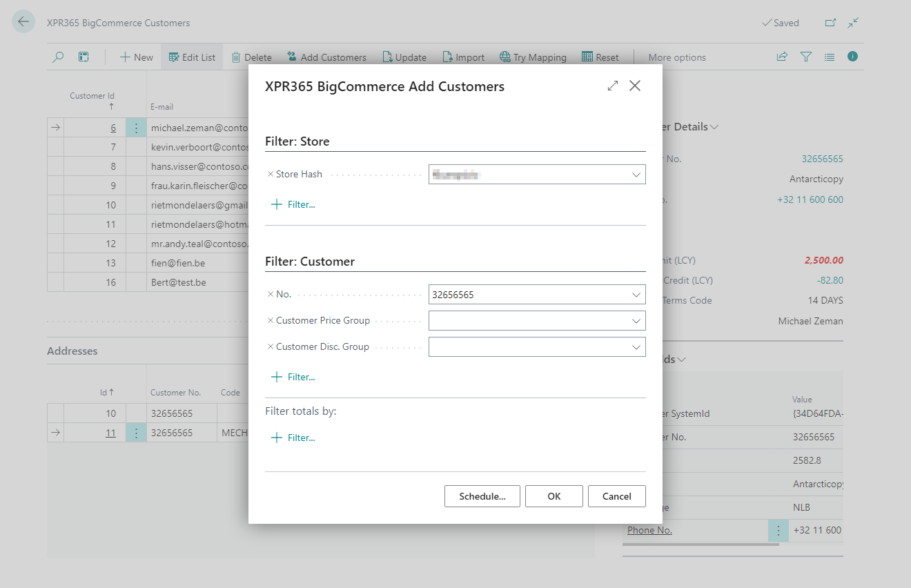This screenshot has height=588, width=911.
Task: Click the Phone No. field link
Action: (x=649, y=530)
